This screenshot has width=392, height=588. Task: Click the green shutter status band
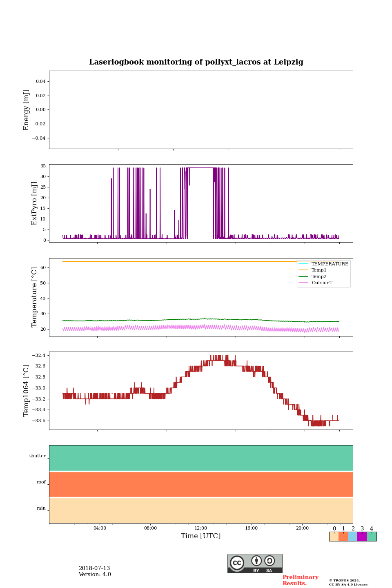[201, 458]
